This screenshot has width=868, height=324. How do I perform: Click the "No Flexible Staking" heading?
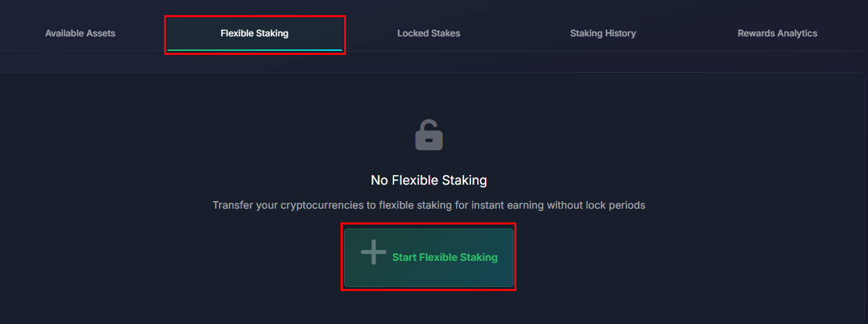pos(429,181)
